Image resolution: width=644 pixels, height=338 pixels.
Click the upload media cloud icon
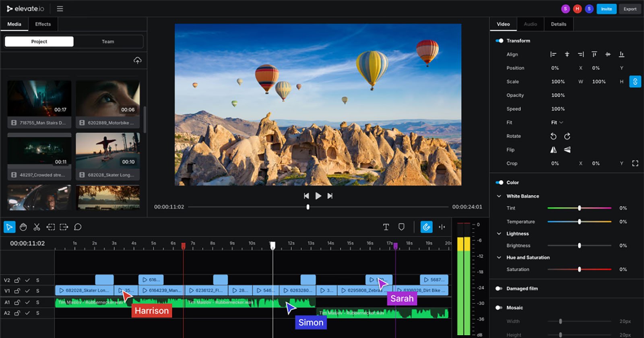click(138, 60)
